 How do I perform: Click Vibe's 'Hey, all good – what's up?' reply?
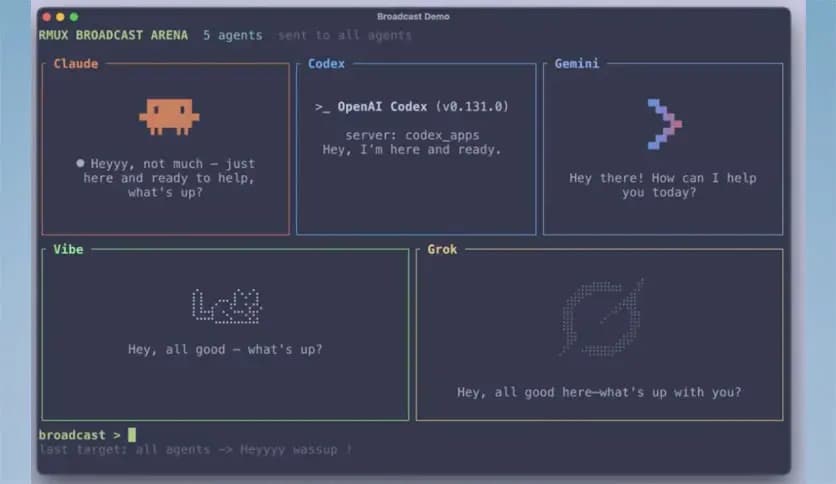pos(225,349)
